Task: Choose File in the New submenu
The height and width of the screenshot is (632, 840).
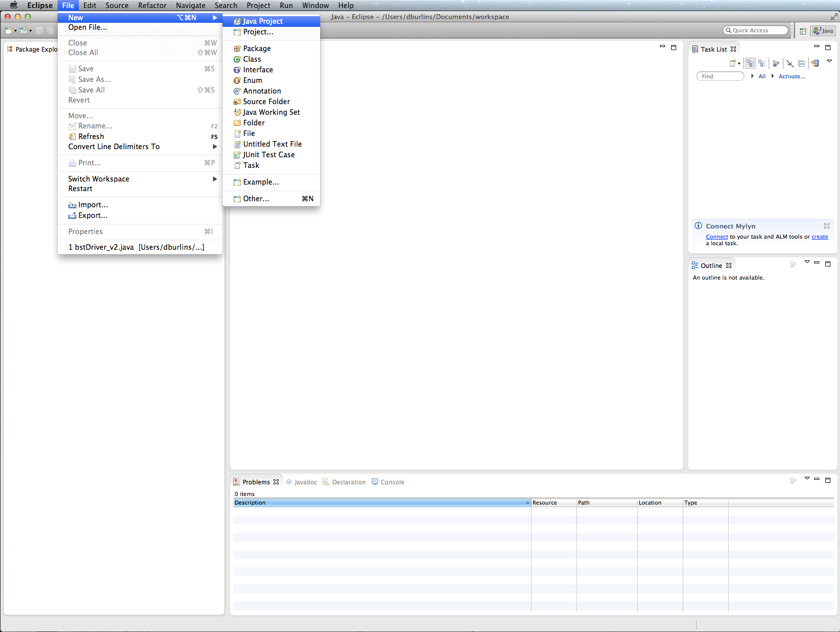Action: click(271, 133)
